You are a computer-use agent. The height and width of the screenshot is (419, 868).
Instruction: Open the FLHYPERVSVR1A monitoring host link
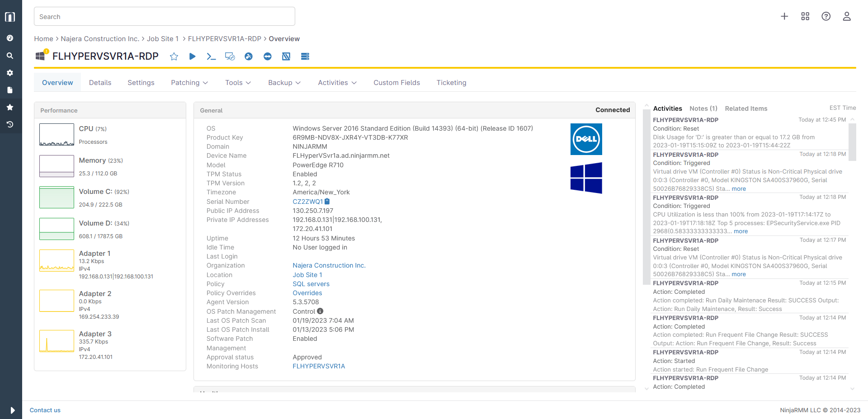(319, 366)
